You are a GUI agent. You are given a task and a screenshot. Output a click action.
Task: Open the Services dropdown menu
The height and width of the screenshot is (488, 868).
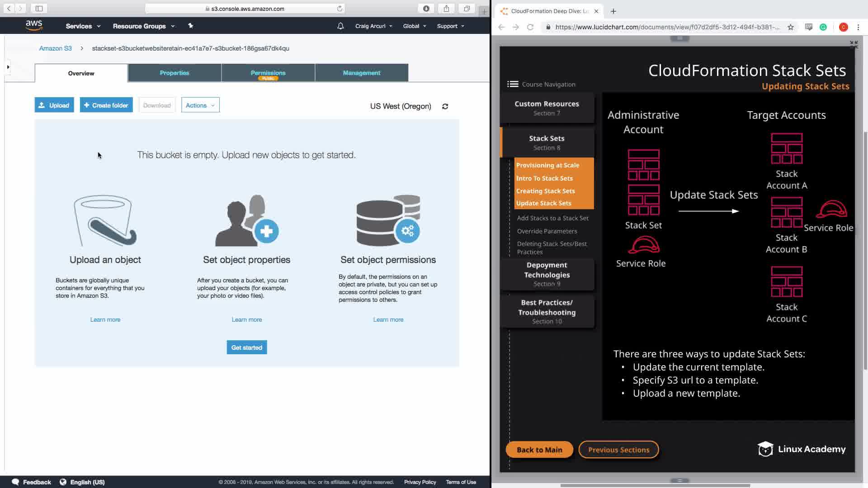coord(83,26)
